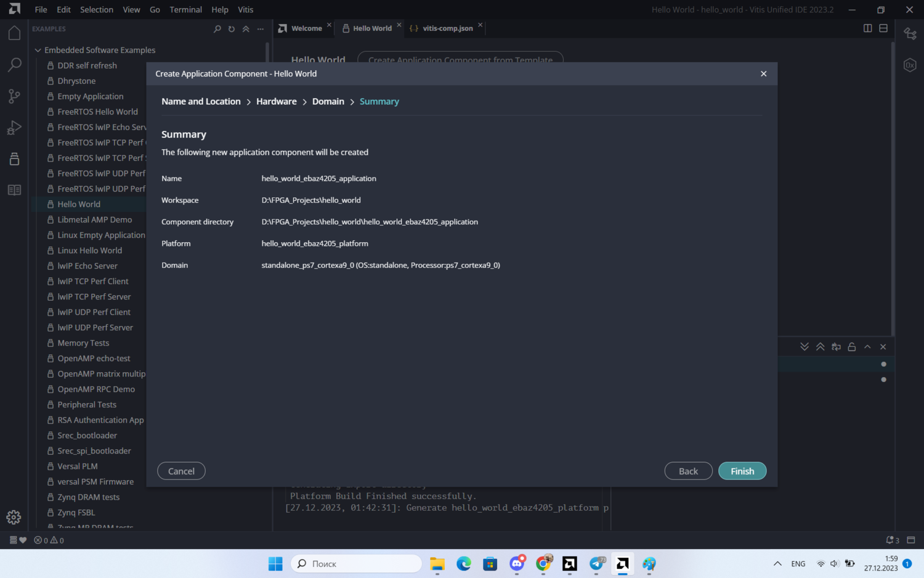Collapse all items in Examples panel

point(246,29)
